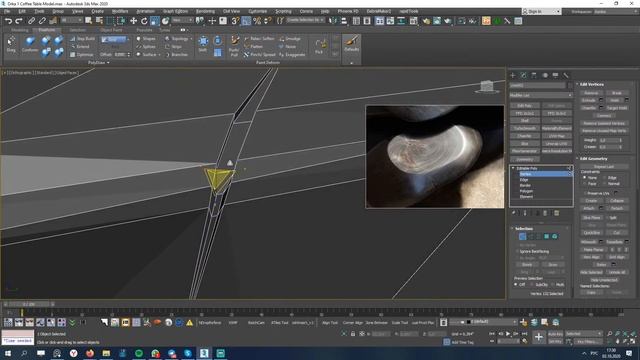Image resolution: width=640 pixels, height=360 pixels.
Task: Click the Redo arrow icon
Action: tap(19, 21)
